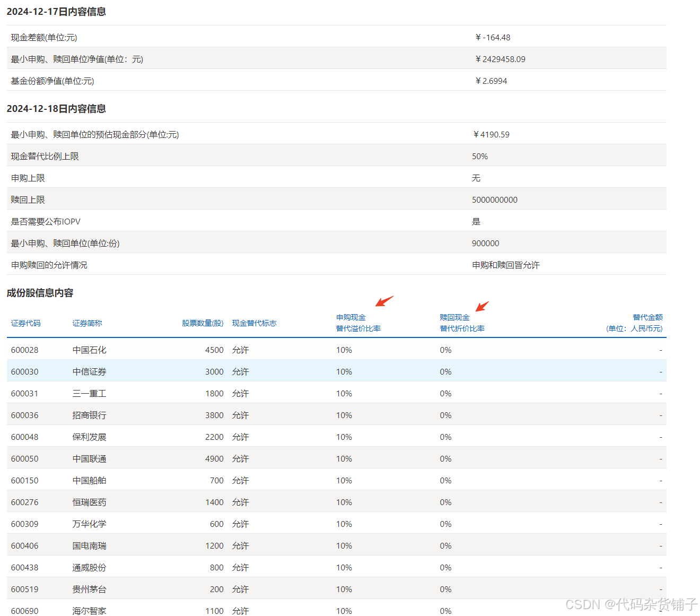Image resolution: width=700 pixels, height=616 pixels.
Task: Click the 申购上限 label
Action: pos(28,178)
